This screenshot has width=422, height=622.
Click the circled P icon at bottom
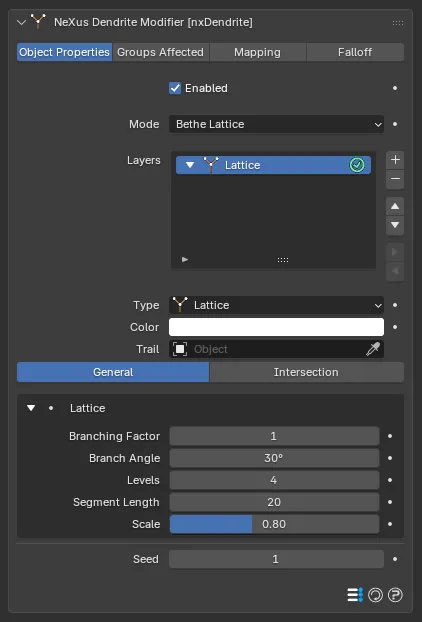395,595
